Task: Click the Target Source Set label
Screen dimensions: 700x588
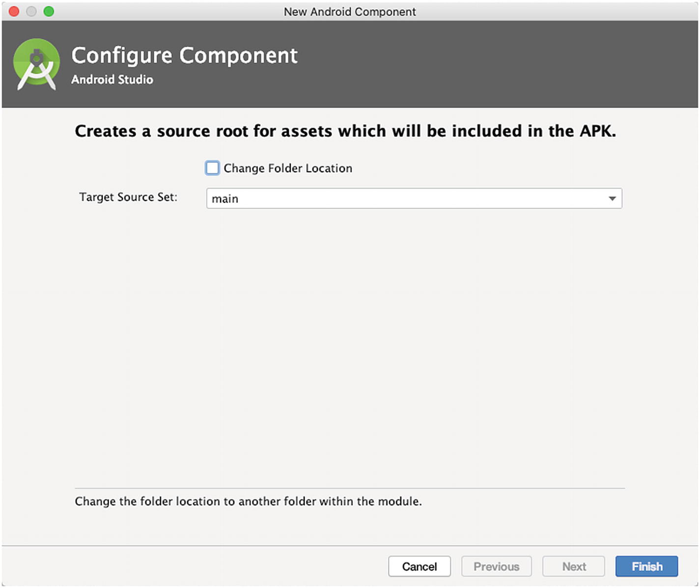Action: coord(128,197)
